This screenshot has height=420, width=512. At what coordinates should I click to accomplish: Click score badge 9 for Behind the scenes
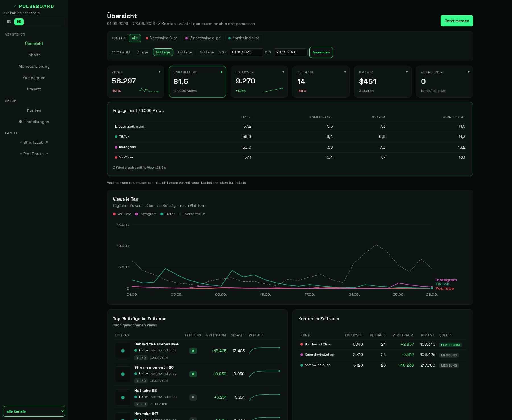point(193,351)
